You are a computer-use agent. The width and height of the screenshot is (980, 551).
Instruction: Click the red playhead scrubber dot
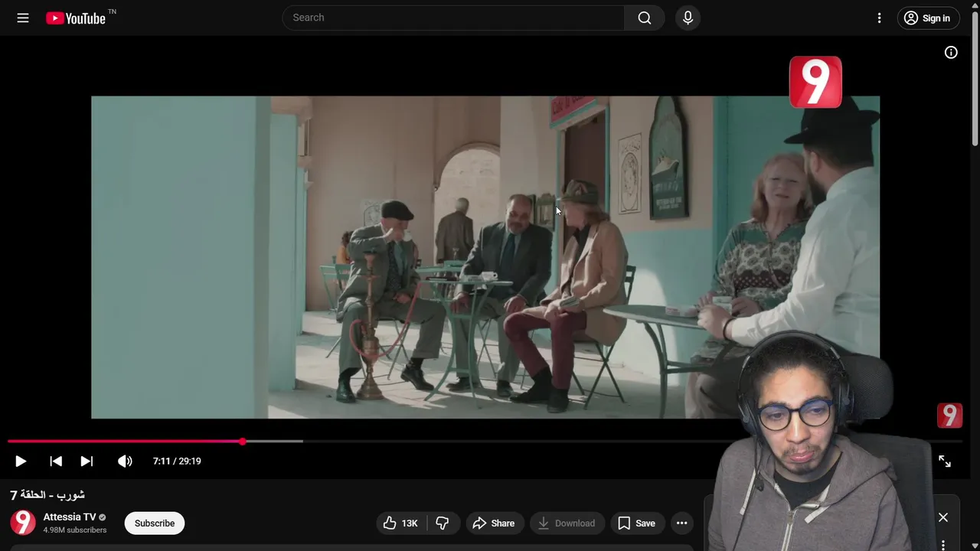pos(243,442)
